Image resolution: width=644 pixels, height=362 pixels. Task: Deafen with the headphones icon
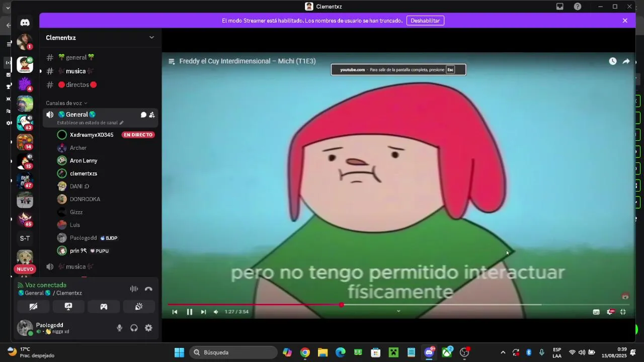coord(134,328)
